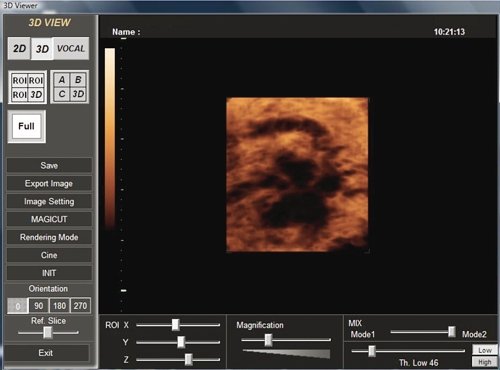
Task: Click the orange color scale bar
Action: [110, 138]
